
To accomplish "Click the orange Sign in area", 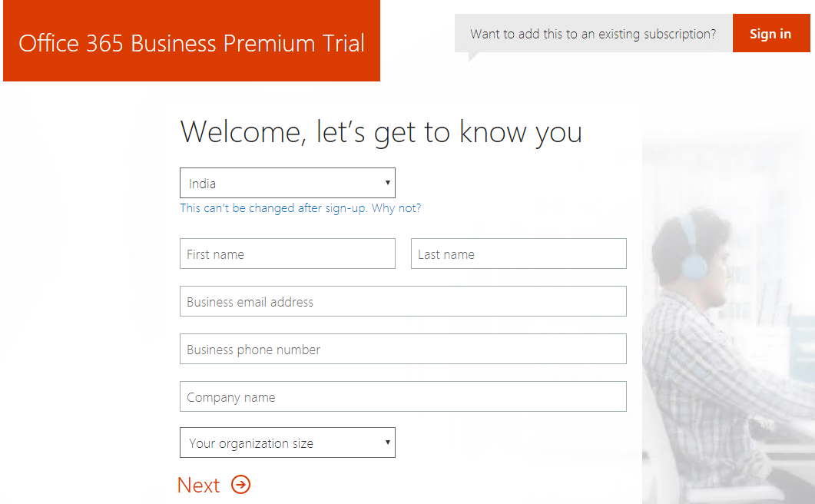I will (x=770, y=33).
